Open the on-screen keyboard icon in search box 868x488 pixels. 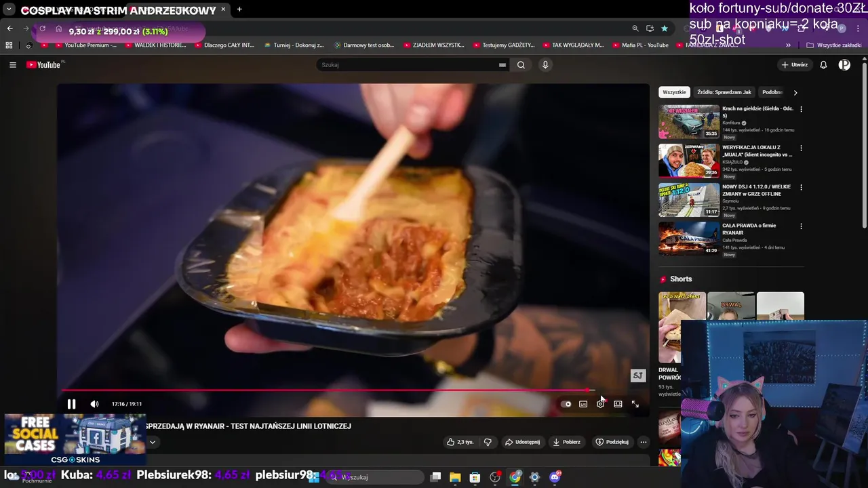[502, 65]
